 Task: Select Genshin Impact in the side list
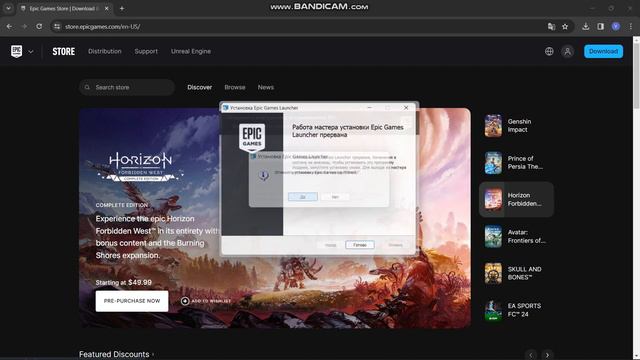(x=516, y=126)
